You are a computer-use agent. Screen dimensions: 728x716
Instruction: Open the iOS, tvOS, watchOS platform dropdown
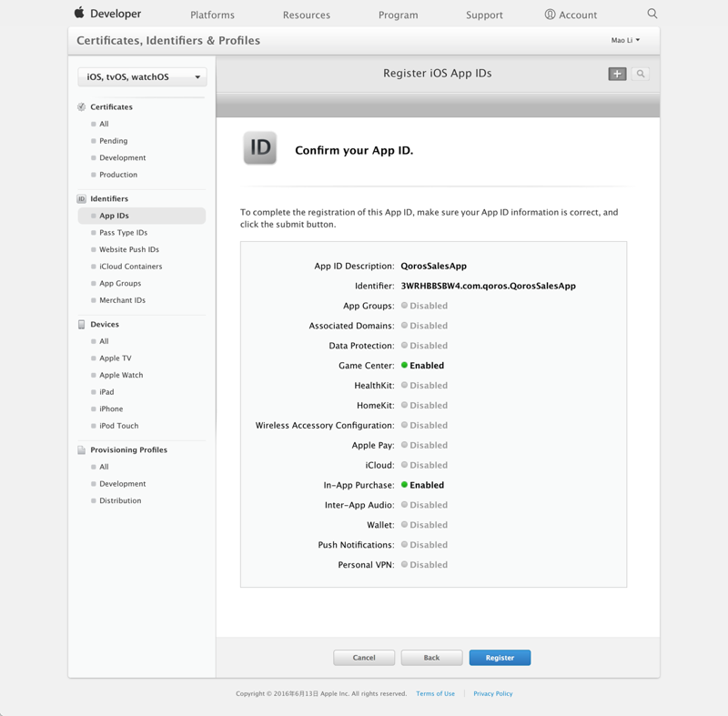pyautogui.click(x=142, y=77)
